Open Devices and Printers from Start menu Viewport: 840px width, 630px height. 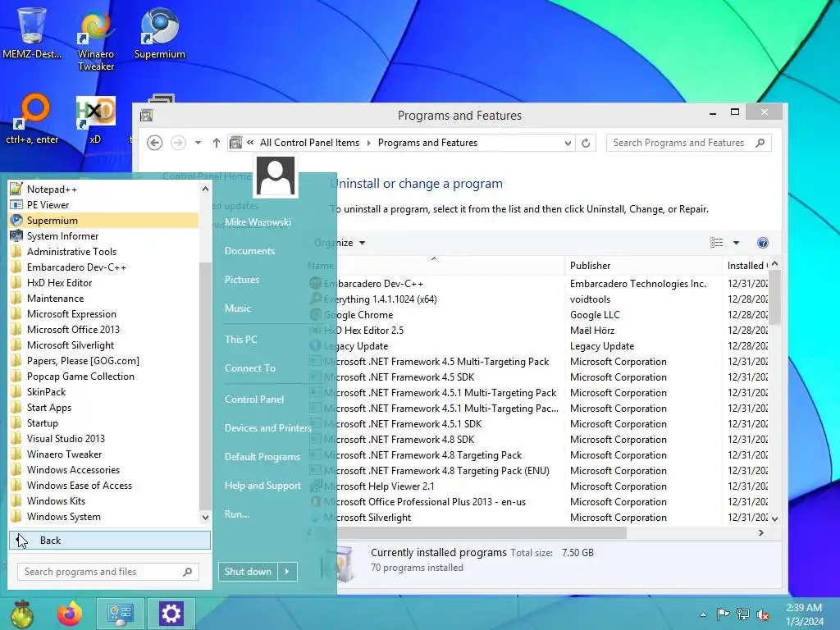(x=268, y=428)
